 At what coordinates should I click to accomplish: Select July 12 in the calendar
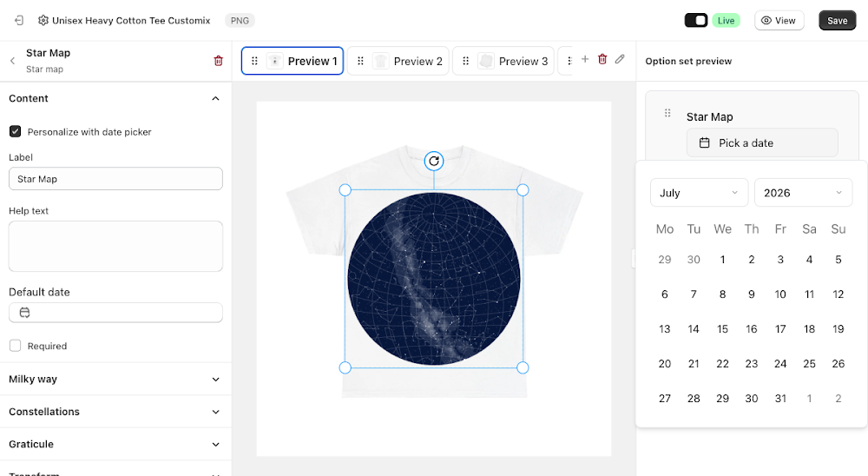coord(838,294)
